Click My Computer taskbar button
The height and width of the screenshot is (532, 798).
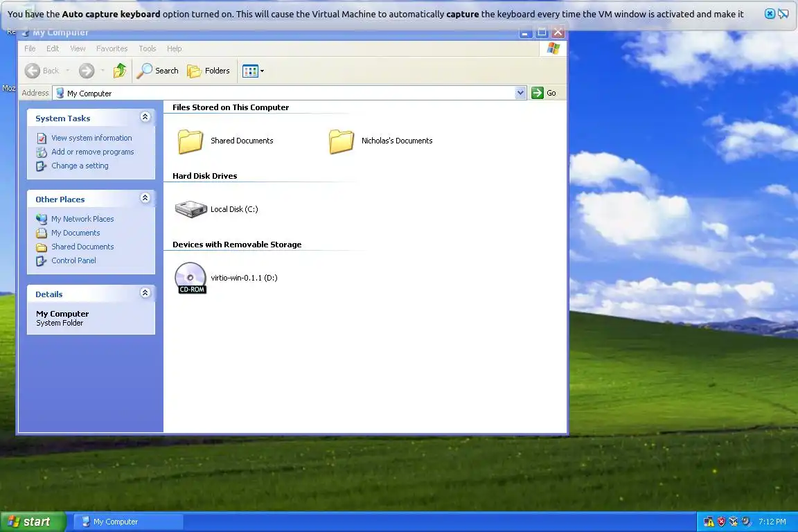point(128,522)
